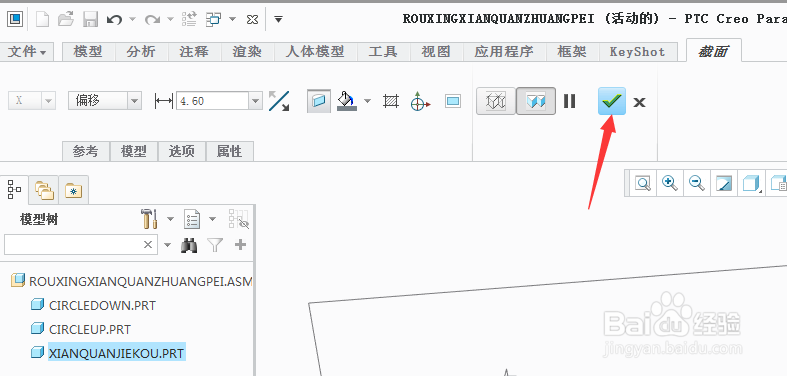The height and width of the screenshot is (376, 787).
Task: Toggle preview clipped section button
Action: [x=536, y=101]
